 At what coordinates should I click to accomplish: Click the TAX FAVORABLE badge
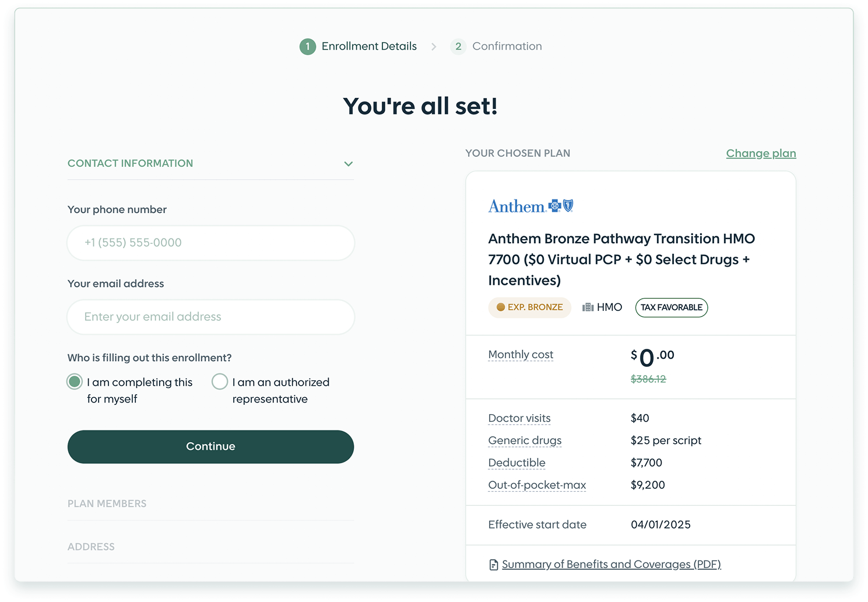coord(672,307)
